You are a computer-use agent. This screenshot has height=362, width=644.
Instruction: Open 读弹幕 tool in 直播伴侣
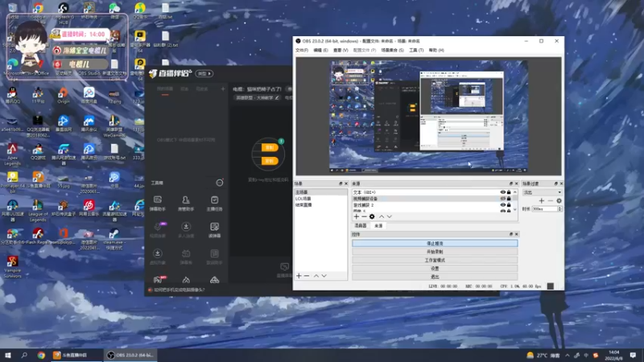214,230
